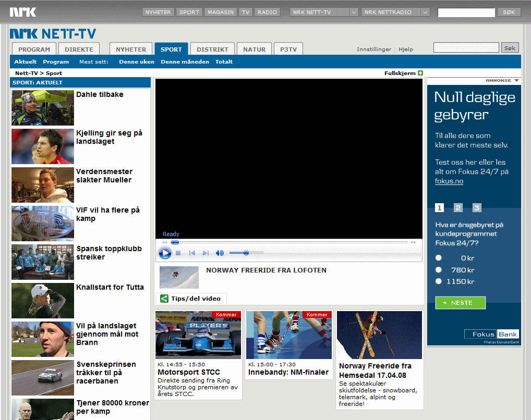Expand the NRK NETTRADIO dropdown arrow
The image size is (531, 420).
click(x=425, y=13)
